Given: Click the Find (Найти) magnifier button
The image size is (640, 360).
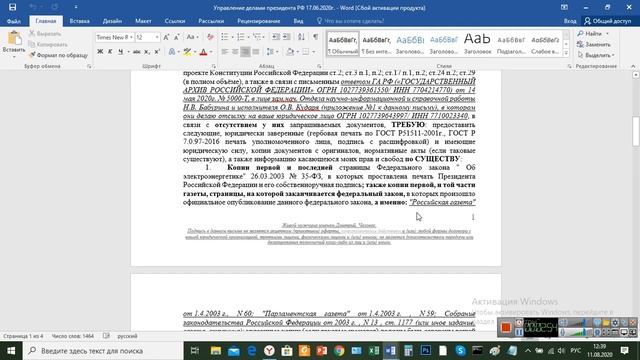Looking at the screenshot, I should (590, 33).
